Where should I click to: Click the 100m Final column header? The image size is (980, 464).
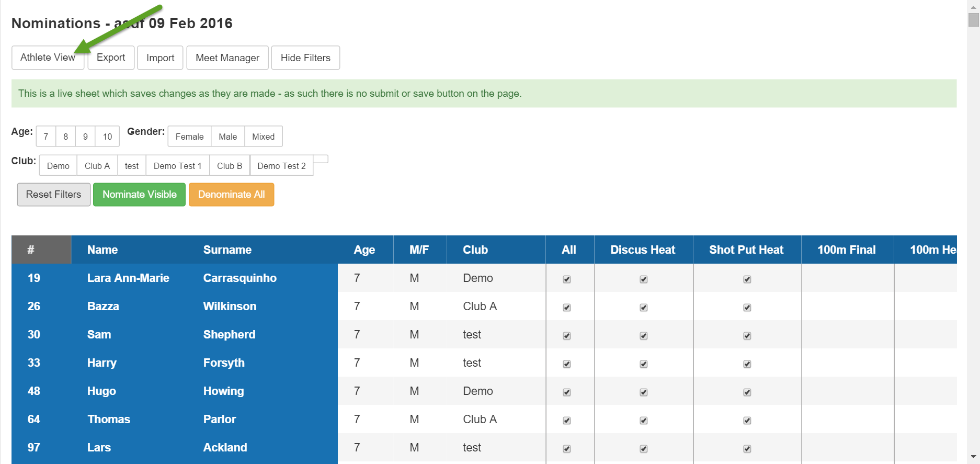[847, 250]
